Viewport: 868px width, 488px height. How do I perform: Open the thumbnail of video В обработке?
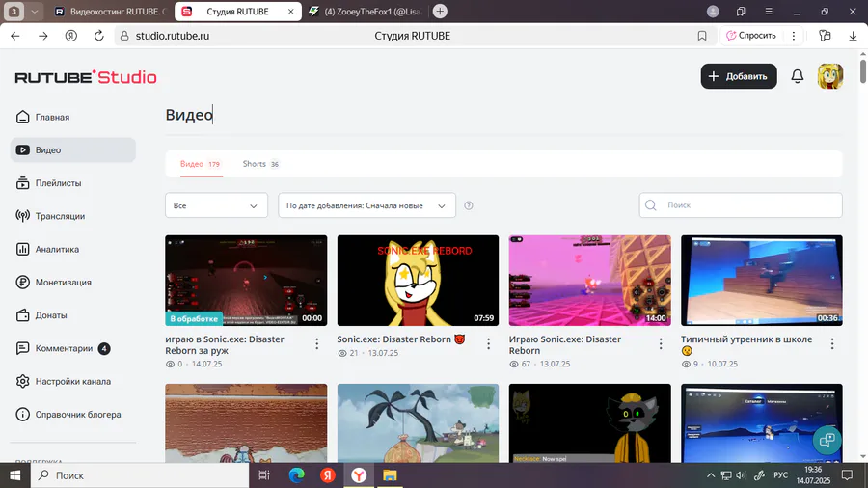coord(246,281)
